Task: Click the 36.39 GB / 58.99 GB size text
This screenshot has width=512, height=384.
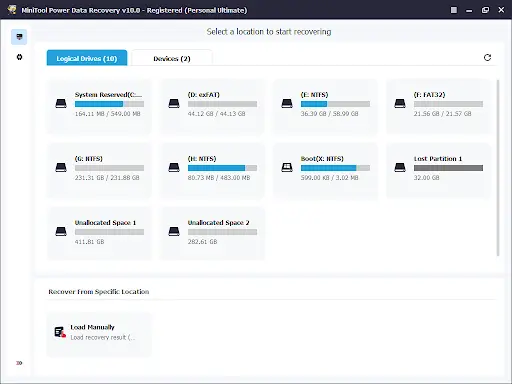Action: tap(330, 114)
